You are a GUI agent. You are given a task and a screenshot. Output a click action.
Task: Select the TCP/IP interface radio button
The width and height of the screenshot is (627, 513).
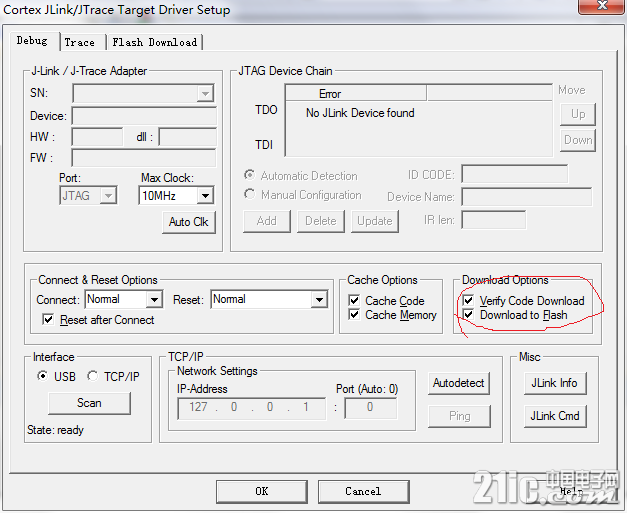[x=93, y=376]
